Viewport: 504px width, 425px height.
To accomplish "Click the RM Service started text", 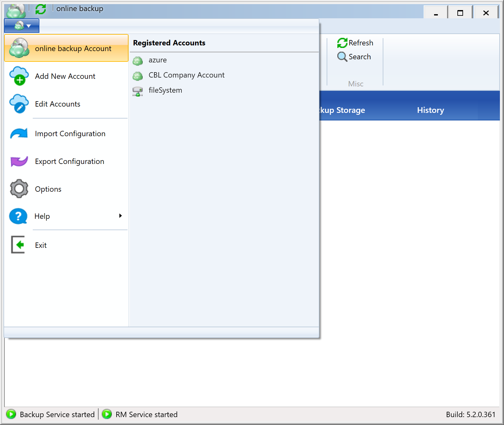I will (x=146, y=414).
